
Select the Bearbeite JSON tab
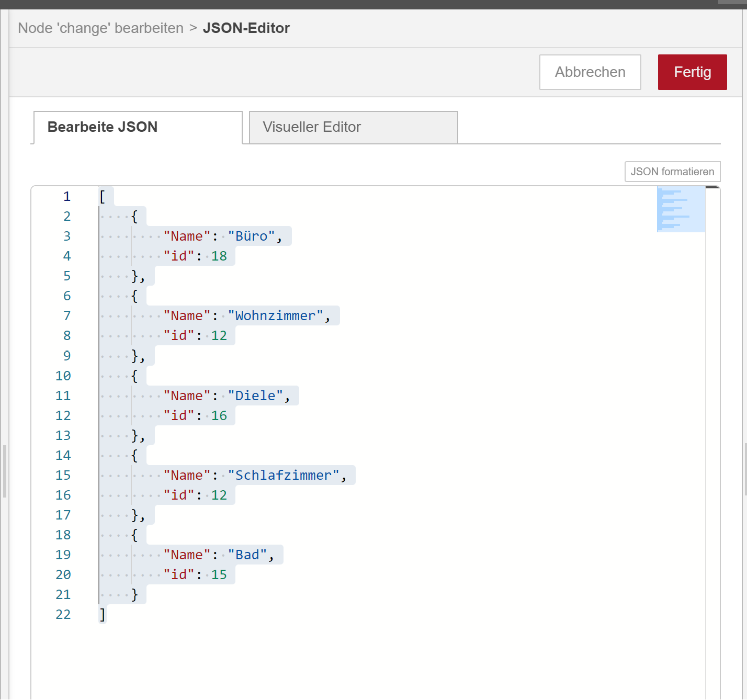pyautogui.click(x=137, y=127)
